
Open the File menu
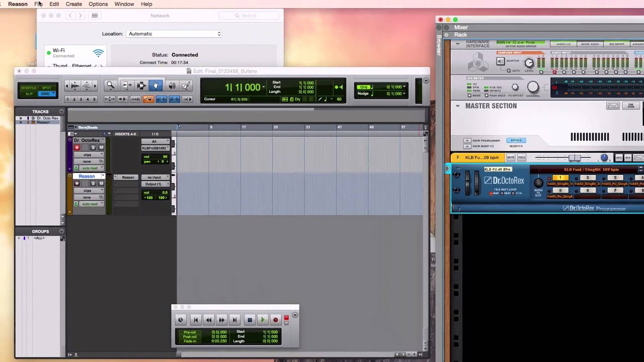click(x=38, y=4)
